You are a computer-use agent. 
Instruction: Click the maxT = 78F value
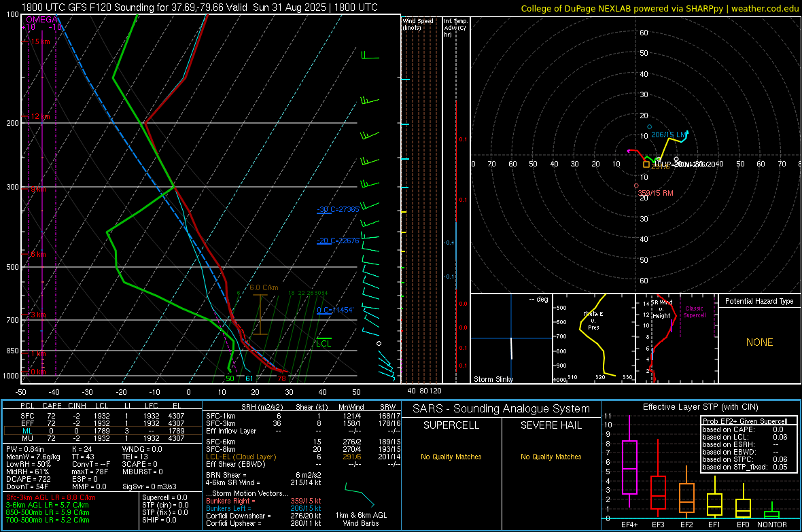[x=90, y=472]
